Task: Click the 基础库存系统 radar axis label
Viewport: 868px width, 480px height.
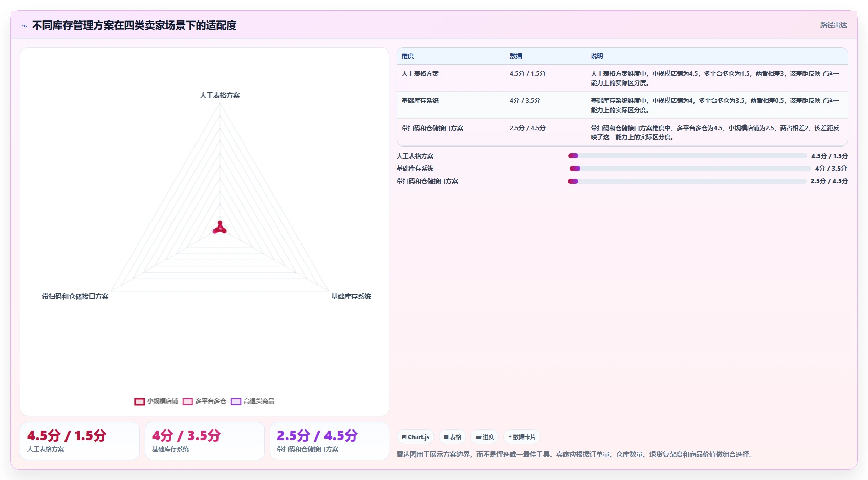Action: [351, 296]
